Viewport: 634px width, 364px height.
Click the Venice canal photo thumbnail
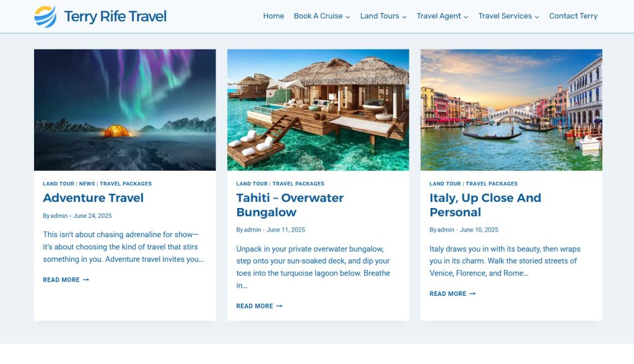(511, 110)
